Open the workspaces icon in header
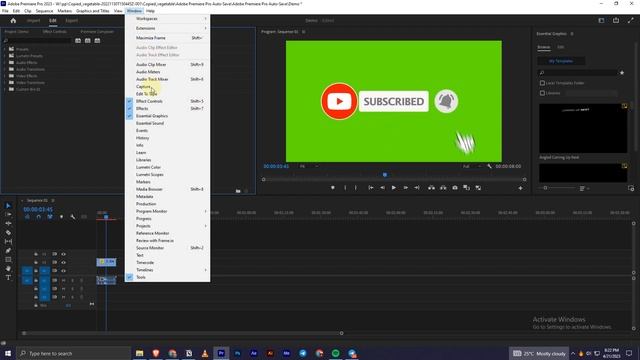The height and width of the screenshot is (360, 640). (x=601, y=20)
